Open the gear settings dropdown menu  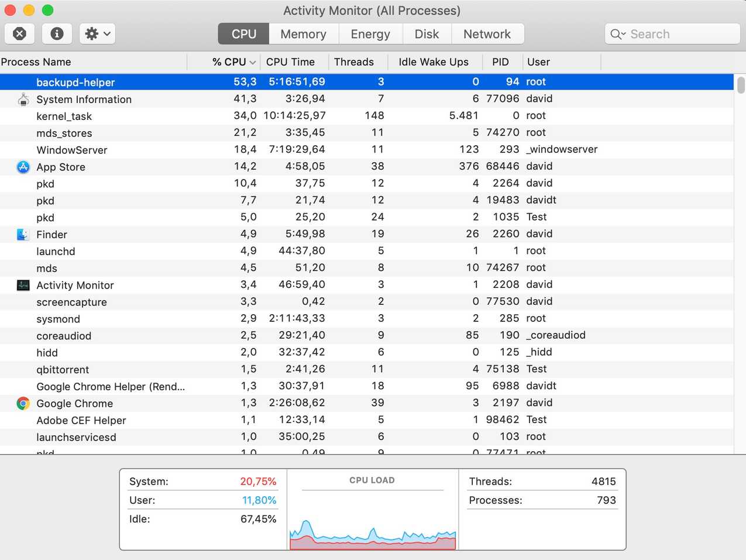coord(97,33)
